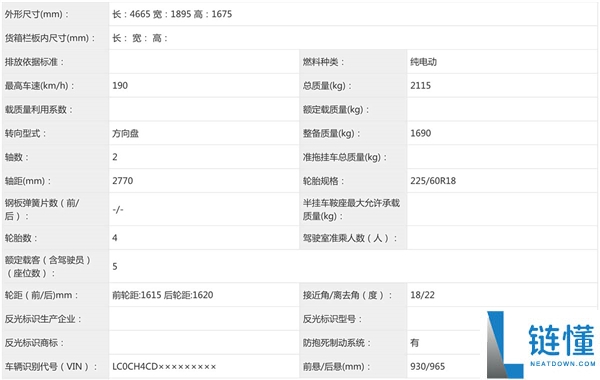Image resolution: width=600 pixels, height=380 pixels.
Task: Click the 额定载客(含驾驶员) label
Action: 48,266
